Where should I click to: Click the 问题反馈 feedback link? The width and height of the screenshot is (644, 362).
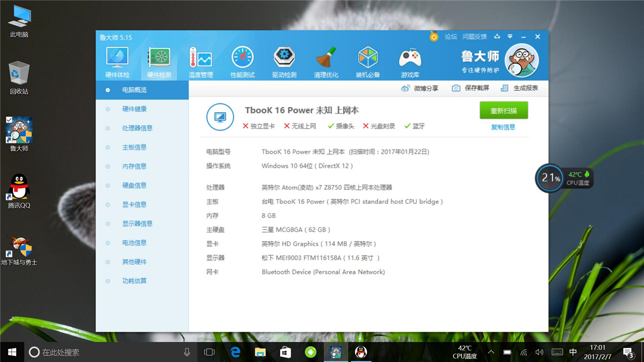[474, 37]
